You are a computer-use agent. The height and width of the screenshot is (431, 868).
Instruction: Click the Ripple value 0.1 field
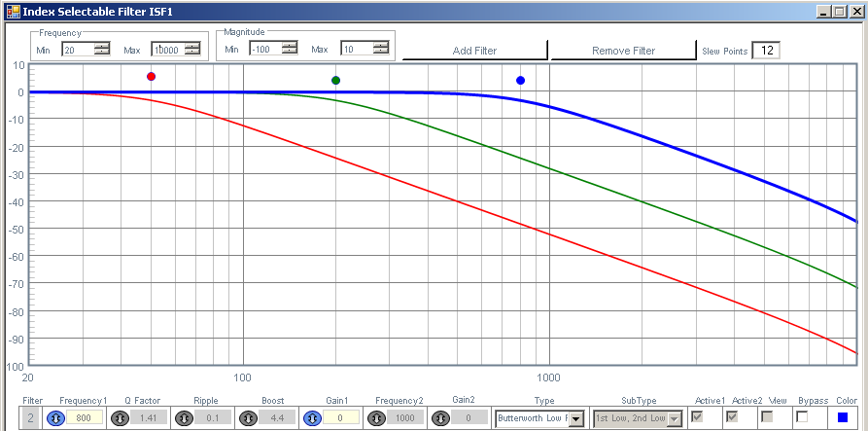(213, 418)
